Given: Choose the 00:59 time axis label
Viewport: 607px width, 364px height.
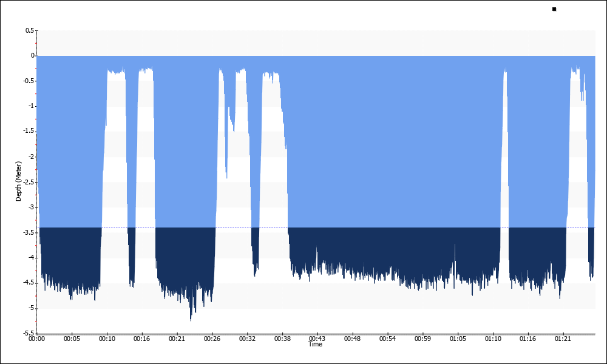Looking at the screenshot, I should point(422,339).
